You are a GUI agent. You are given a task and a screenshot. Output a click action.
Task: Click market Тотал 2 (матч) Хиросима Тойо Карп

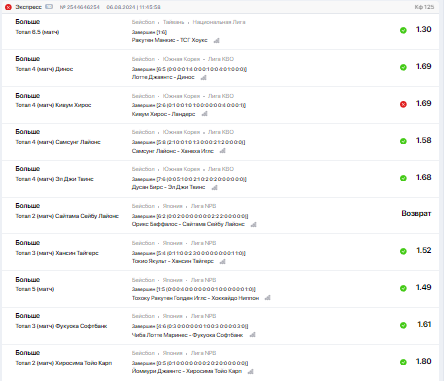point(64,363)
